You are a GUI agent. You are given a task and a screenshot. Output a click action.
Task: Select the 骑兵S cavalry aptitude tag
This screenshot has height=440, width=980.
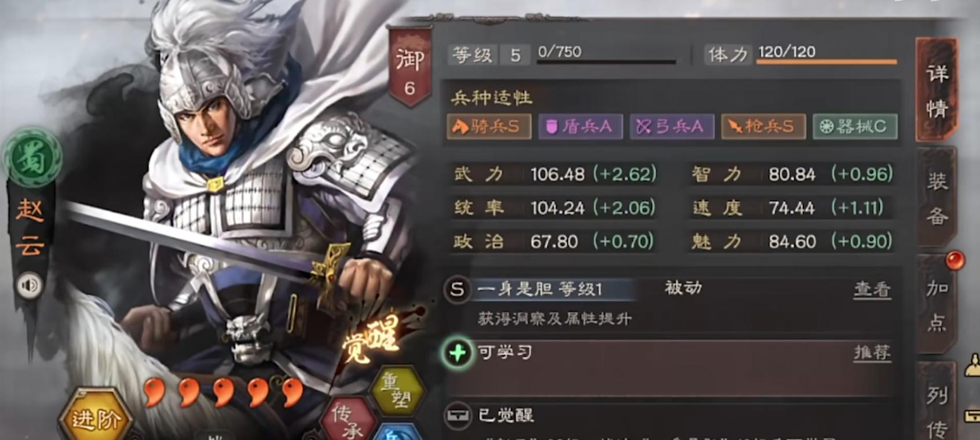(x=489, y=126)
